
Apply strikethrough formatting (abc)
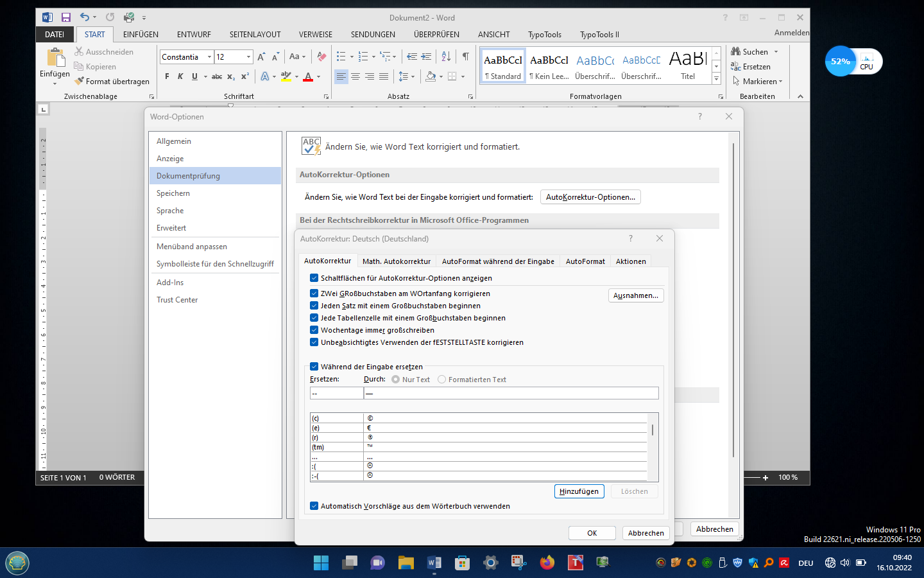coord(217,76)
